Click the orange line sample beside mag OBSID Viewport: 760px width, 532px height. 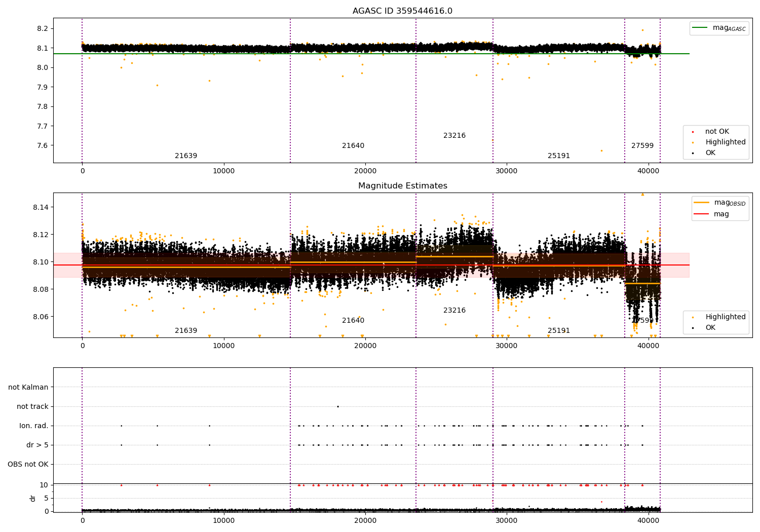pyautogui.click(x=702, y=203)
